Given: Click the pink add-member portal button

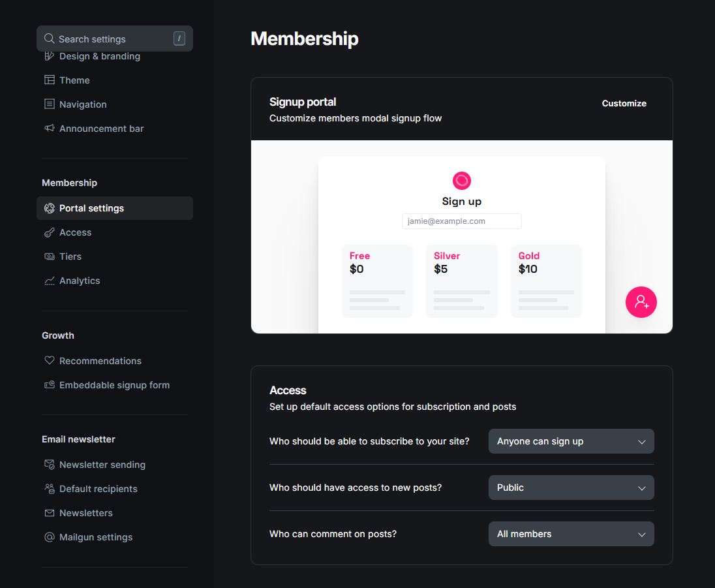Looking at the screenshot, I should tap(641, 302).
